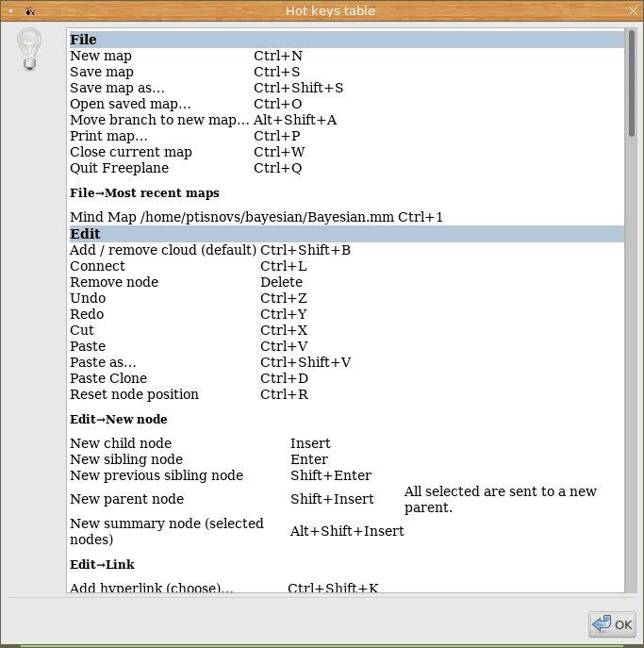
Task: Click the 'Ctrl+Shift+V' shortcut text
Action: pos(305,362)
